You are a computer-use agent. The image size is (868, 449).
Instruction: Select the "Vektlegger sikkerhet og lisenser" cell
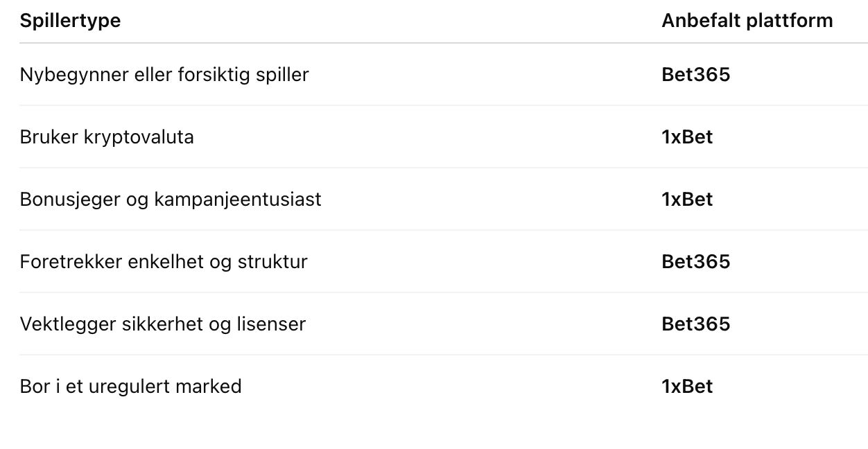tap(163, 324)
